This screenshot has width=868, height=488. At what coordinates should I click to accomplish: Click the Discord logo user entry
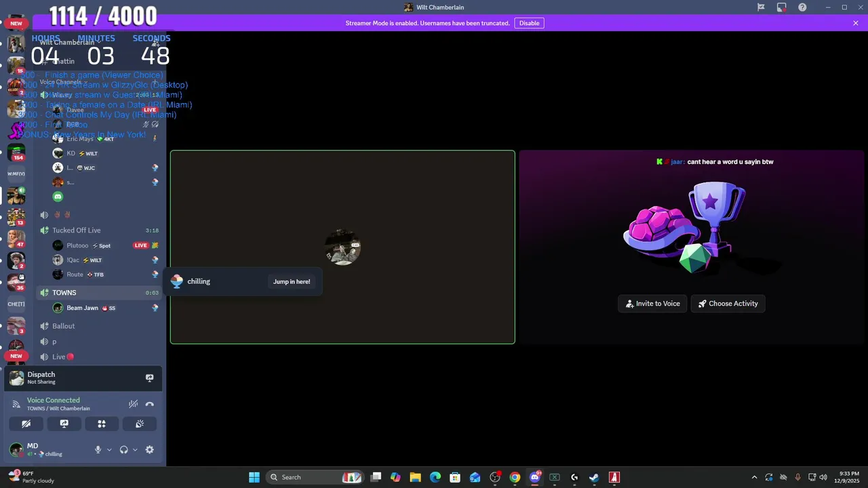tap(58, 197)
